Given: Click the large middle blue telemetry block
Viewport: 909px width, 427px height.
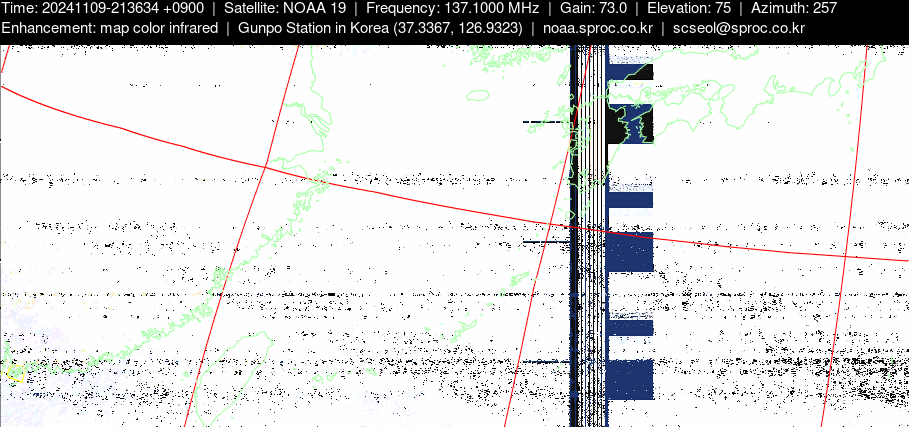Looking at the screenshot, I should [x=630, y=252].
